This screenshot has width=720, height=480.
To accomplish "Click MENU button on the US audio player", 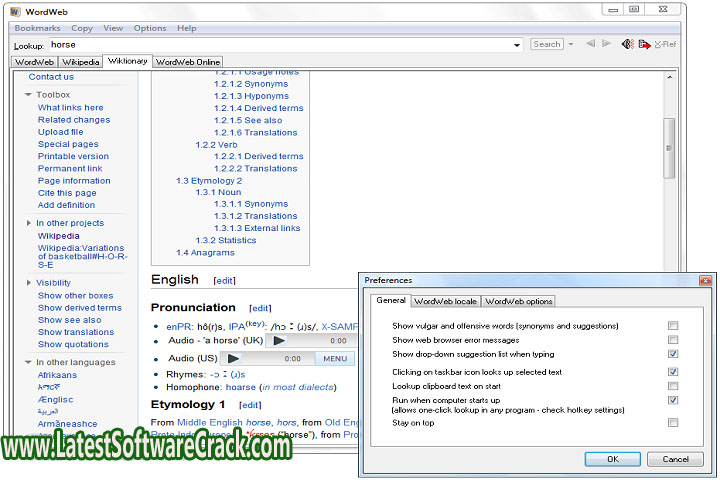I will point(335,359).
